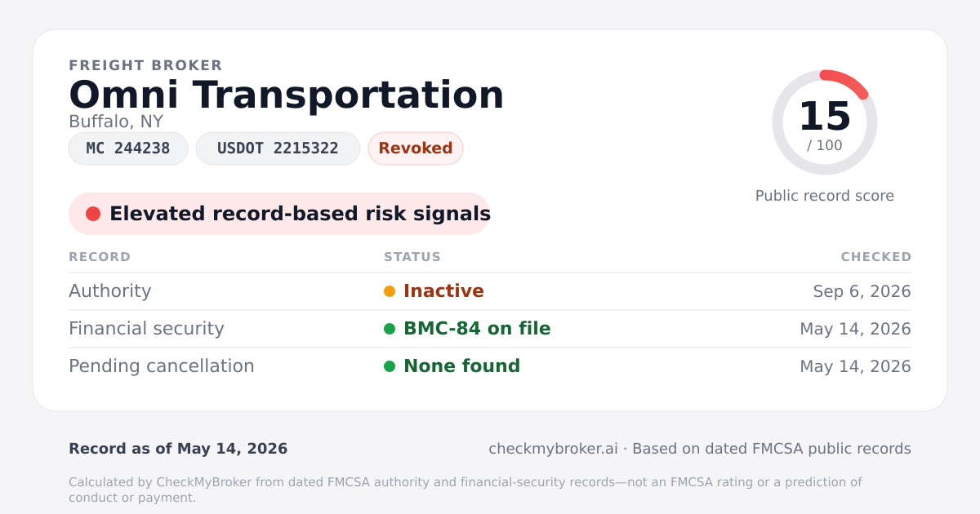980x514 pixels.
Task: Select the USDOT 2215322 badge
Action: (x=278, y=148)
